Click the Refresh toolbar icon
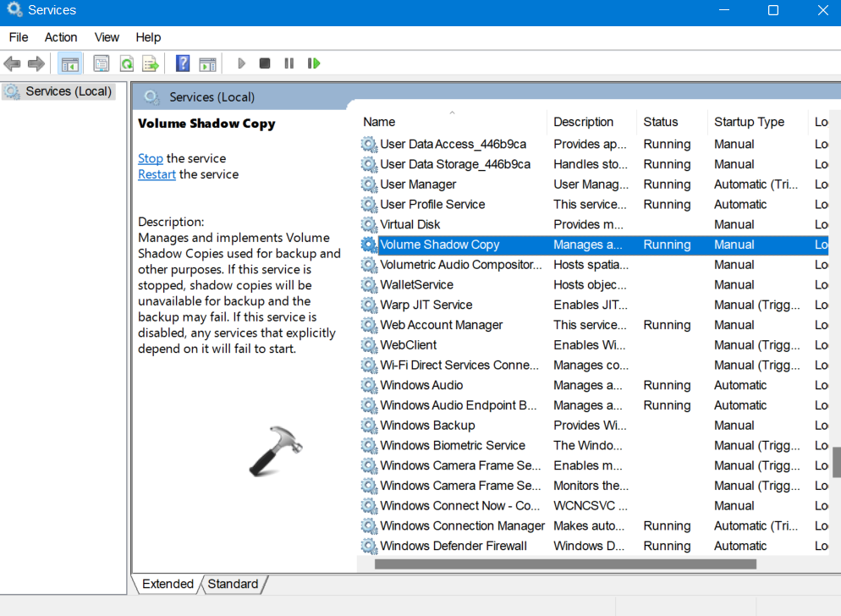Image resolution: width=841 pixels, height=616 pixels. click(x=126, y=63)
